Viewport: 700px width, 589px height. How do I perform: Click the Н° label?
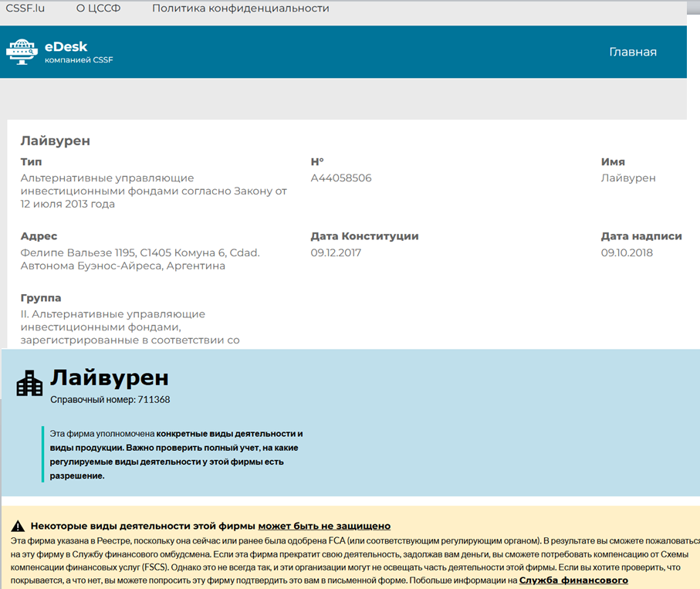[x=317, y=161]
